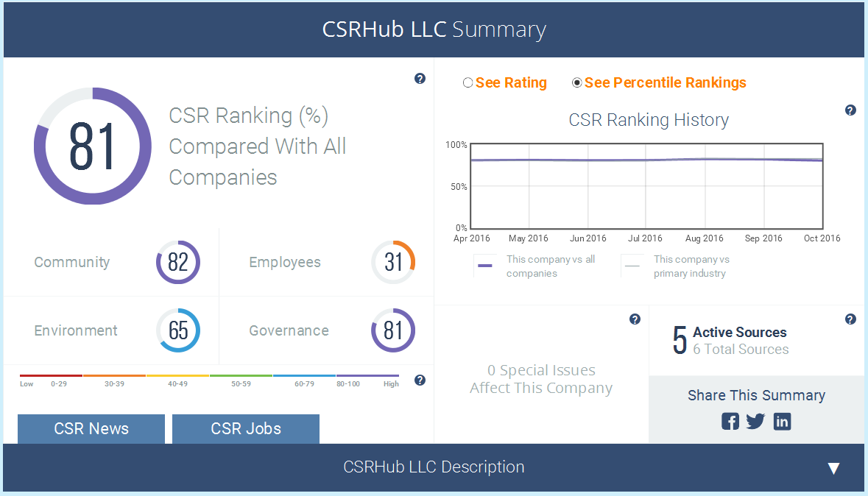The image size is (868, 496).
Task: Select the See Rating radio button
Action: (x=467, y=82)
